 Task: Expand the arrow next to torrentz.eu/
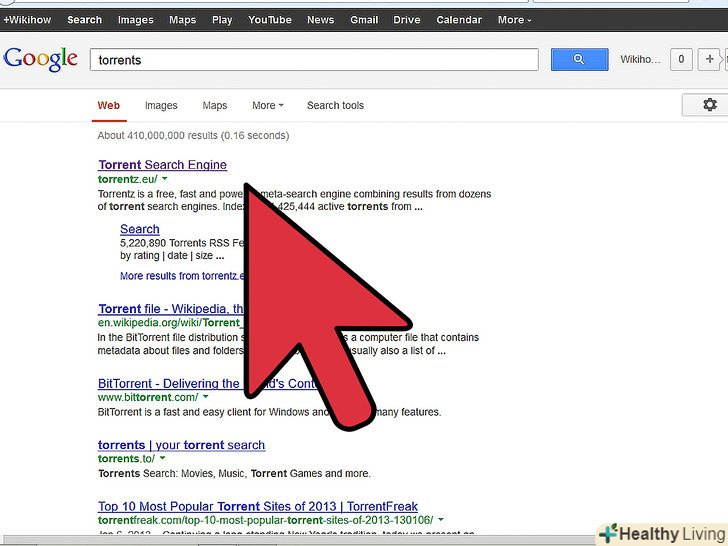click(x=165, y=179)
